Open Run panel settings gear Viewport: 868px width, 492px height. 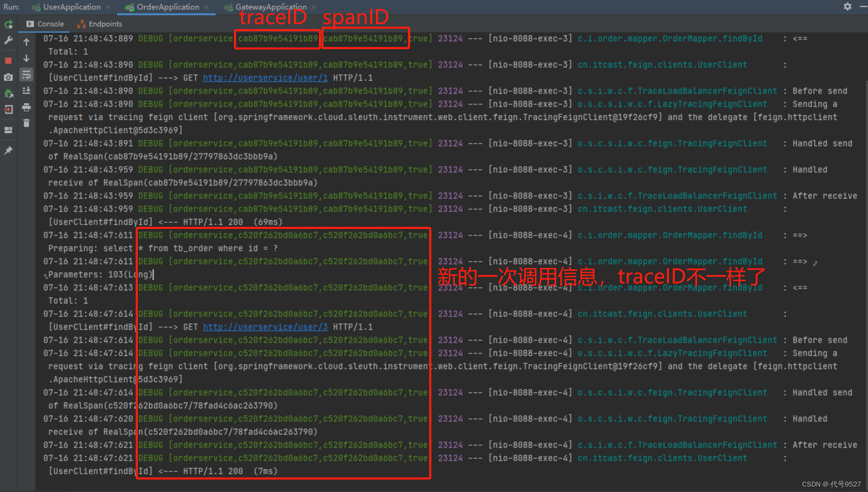coord(847,7)
